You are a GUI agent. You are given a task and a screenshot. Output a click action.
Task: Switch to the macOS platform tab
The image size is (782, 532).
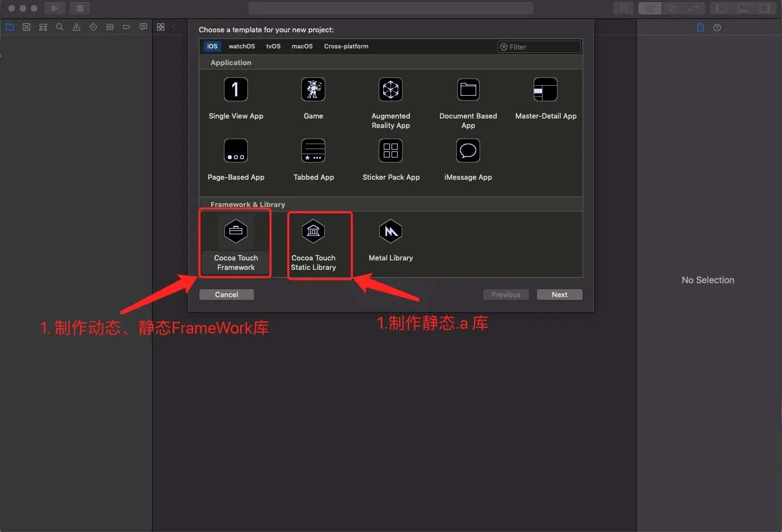[302, 46]
